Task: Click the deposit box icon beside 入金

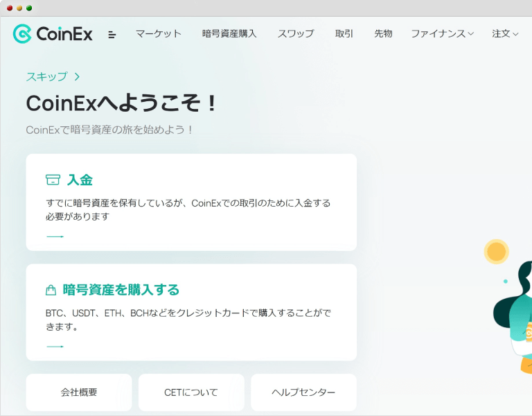Action: pyautogui.click(x=53, y=180)
